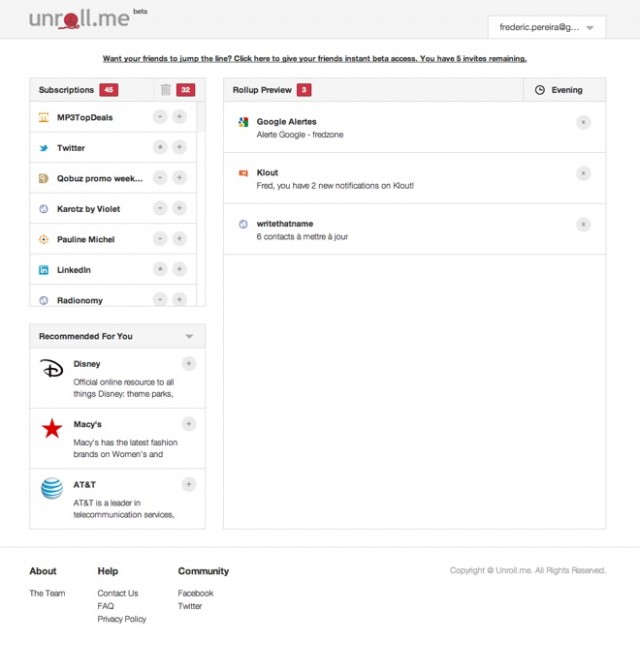Click the plus button for LinkedIn subscription
The height and width of the screenshot is (672, 640).
click(x=180, y=269)
